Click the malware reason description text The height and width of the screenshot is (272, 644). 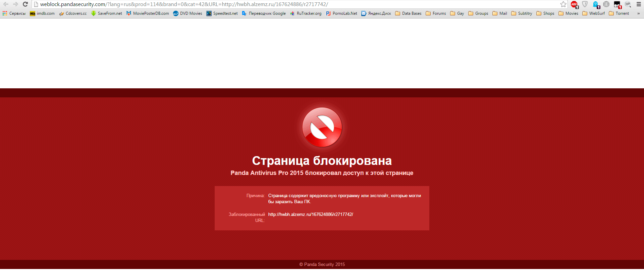[344, 199]
